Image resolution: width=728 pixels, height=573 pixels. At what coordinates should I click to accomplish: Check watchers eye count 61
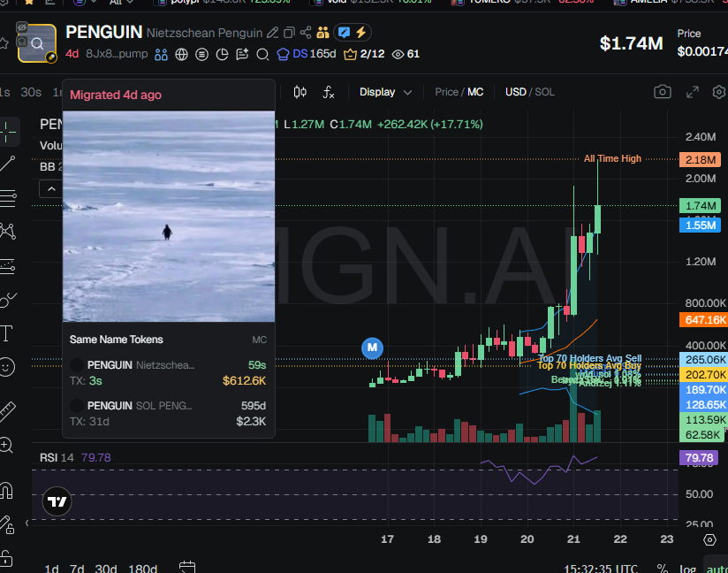(x=406, y=54)
